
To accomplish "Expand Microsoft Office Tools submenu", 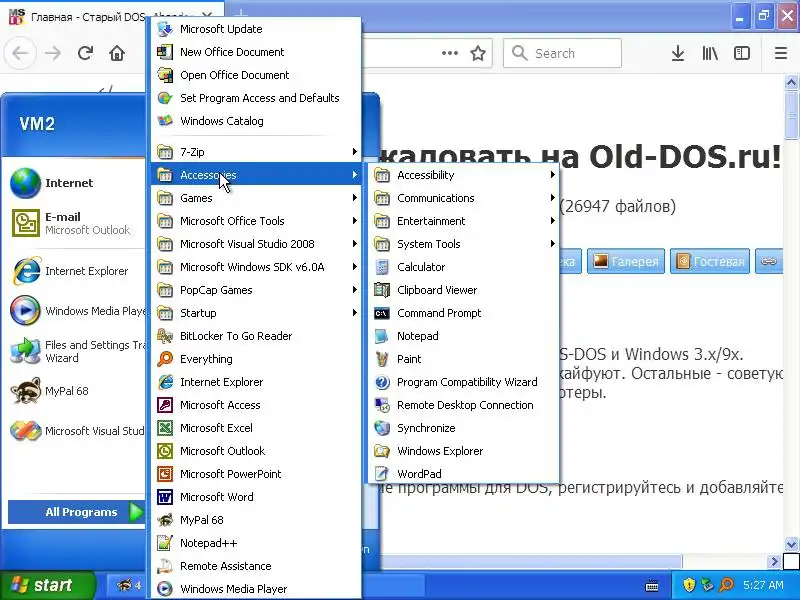I will point(256,221).
